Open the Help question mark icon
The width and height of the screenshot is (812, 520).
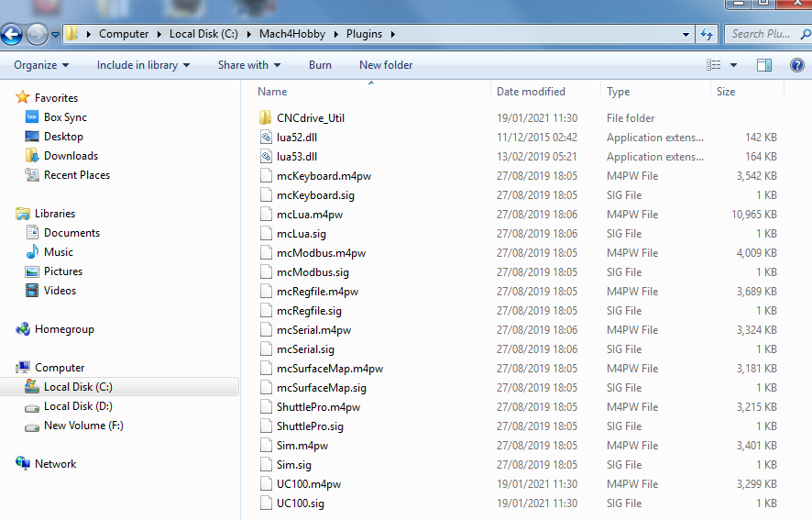pyautogui.click(x=796, y=65)
